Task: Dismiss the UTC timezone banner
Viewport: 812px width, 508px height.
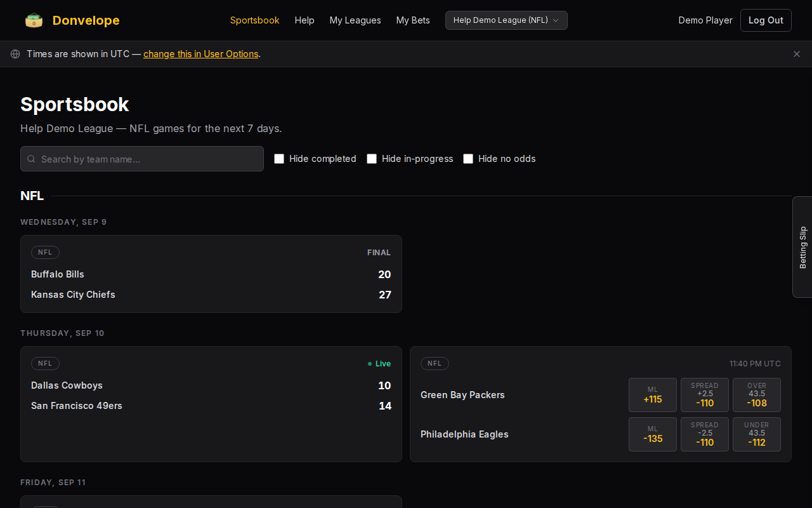Action: click(x=797, y=54)
